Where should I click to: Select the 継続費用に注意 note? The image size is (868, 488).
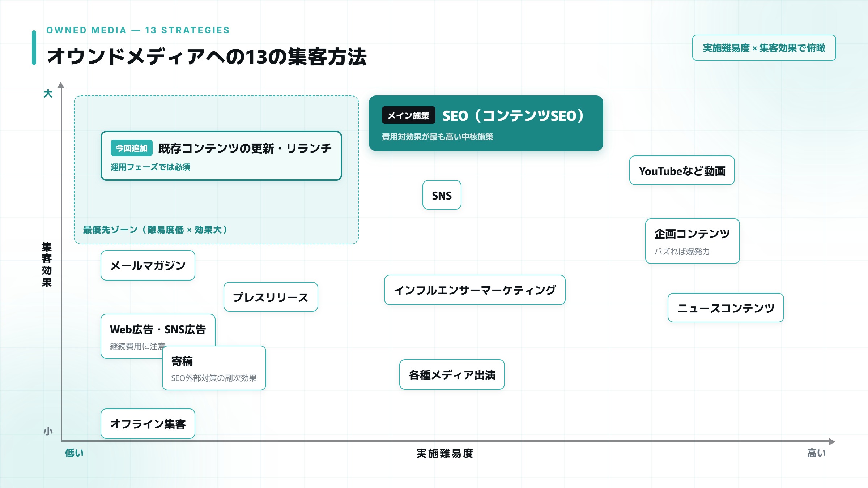pos(138,346)
